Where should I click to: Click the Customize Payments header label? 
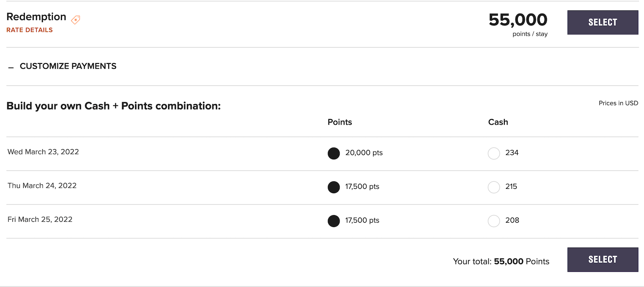[x=68, y=66]
